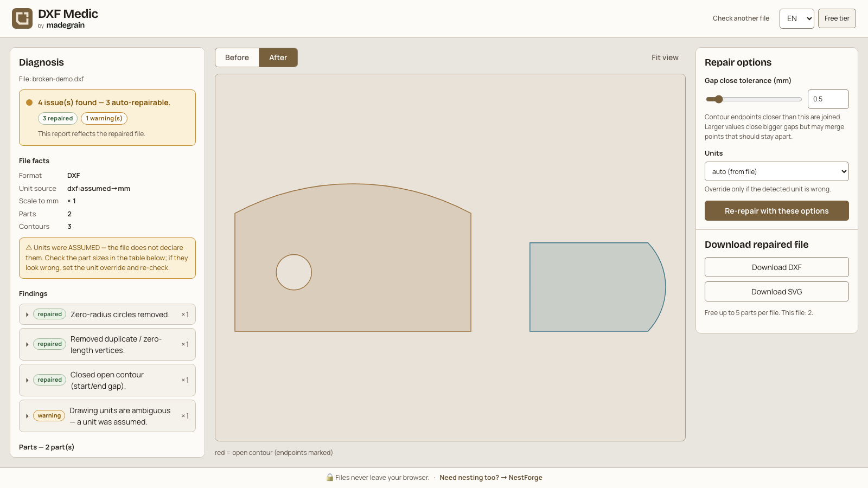Image resolution: width=868 pixels, height=488 pixels.
Task: Click 'Re-repair with these options' button
Action: pos(777,211)
